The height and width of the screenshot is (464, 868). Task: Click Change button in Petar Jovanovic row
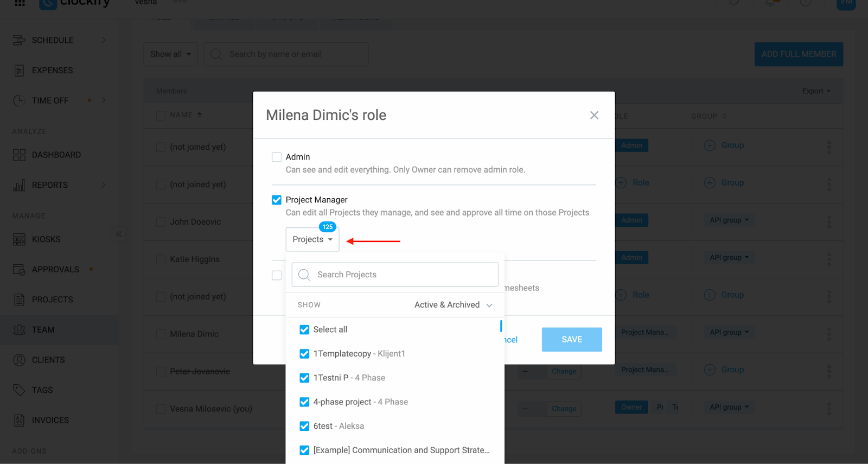click(564, 371)
